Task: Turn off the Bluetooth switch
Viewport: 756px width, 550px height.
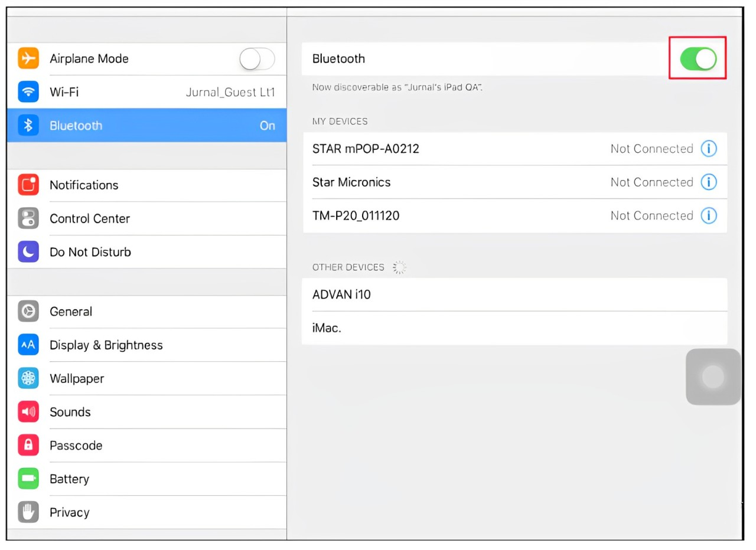Action: pyautogui.click(x=698, y=58)
